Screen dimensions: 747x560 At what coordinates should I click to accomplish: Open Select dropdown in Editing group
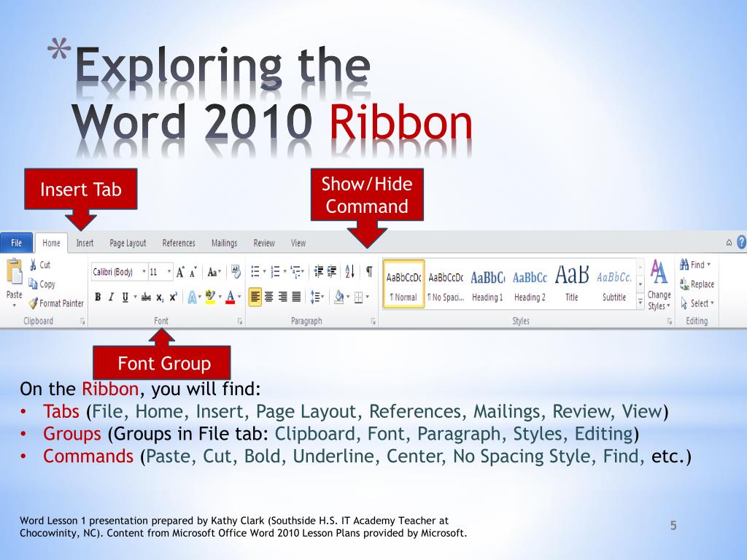coord(697,303)
